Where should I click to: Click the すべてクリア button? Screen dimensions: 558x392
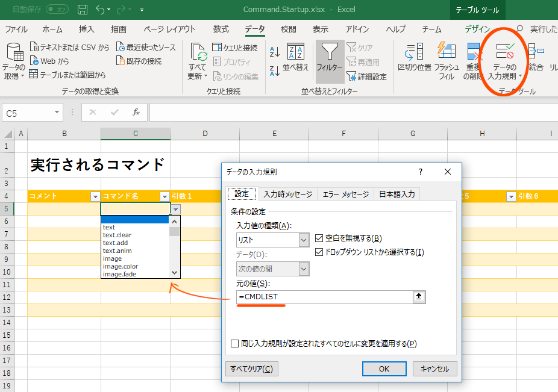tap(252, 369)
